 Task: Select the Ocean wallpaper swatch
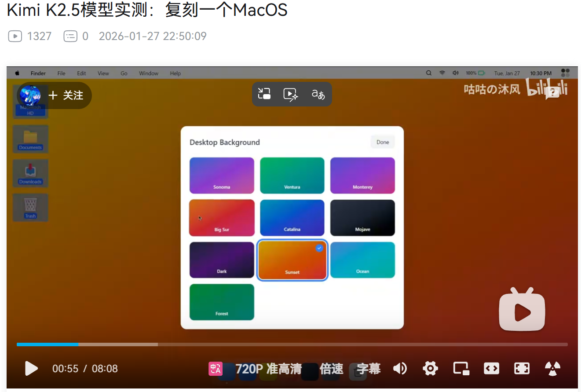pyautogui.click(x=362, y=259)
